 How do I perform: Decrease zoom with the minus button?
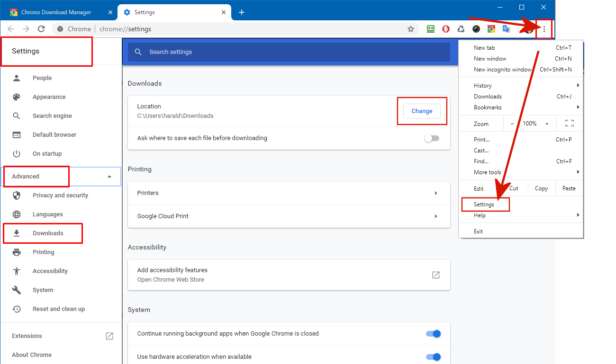[512, 124]
